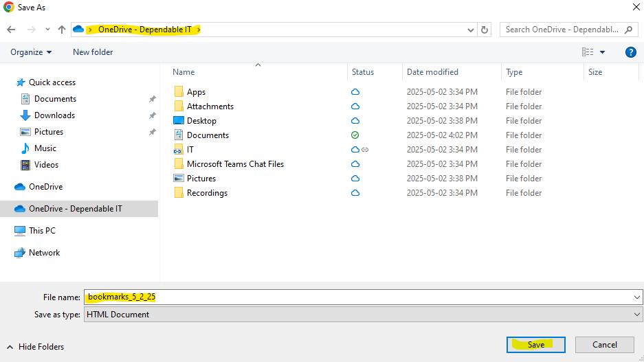Expand the address bar history dropdown
The height and width of the screenshot is (362, 644).
[x=471, y=30]
